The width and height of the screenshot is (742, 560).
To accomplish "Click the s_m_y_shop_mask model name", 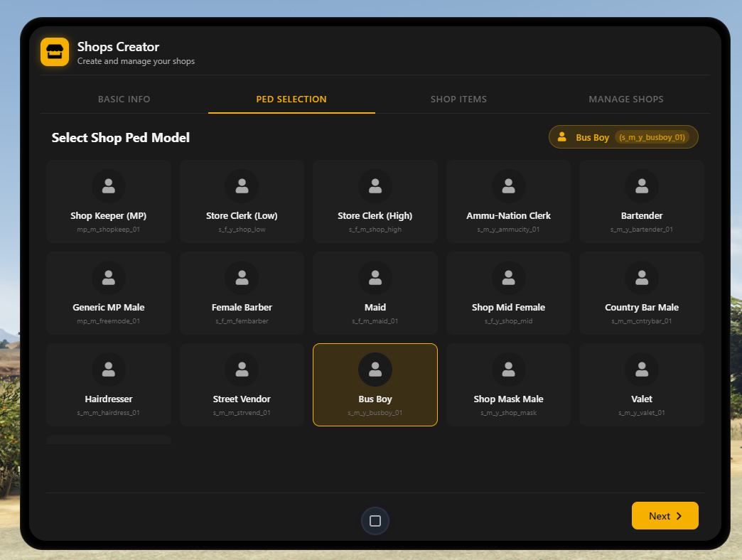I will [x=508, y=413].
